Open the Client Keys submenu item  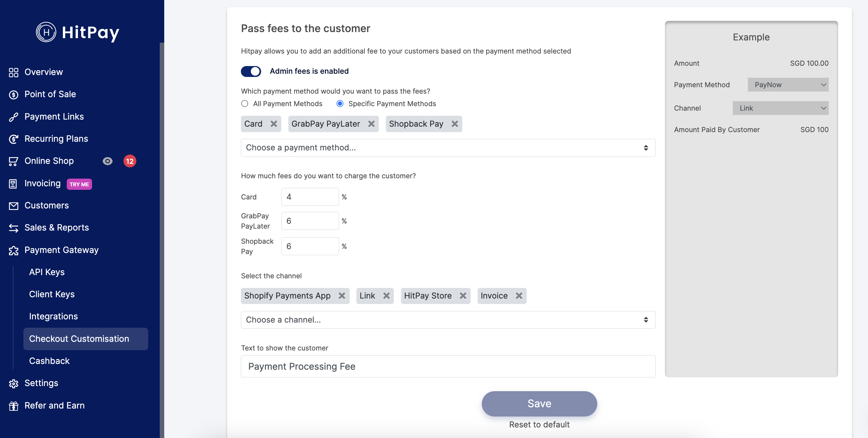[x=52, y=294]
